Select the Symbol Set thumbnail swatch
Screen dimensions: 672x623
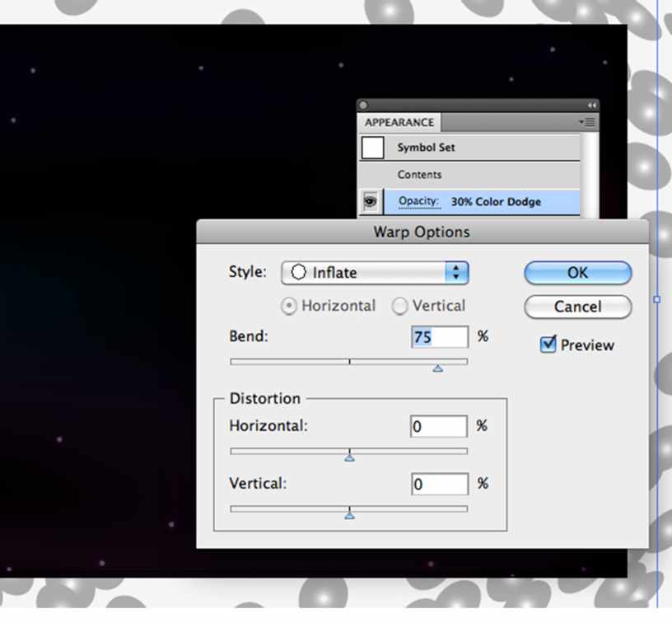[x=373, y=148]
